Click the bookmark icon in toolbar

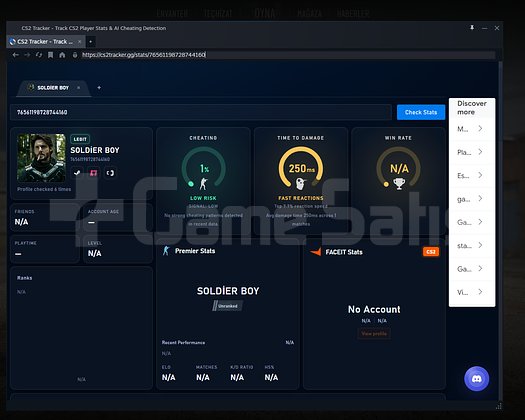(51, 55)
